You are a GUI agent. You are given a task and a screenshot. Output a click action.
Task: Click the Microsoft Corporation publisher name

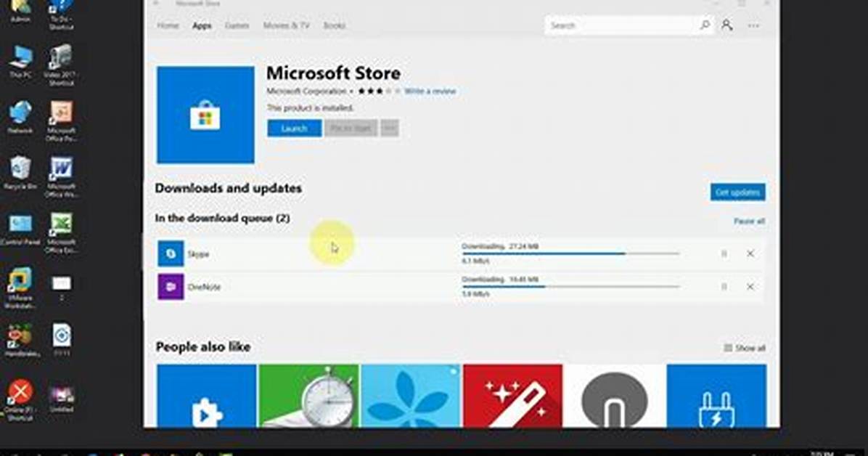click(x=306, y=91)
